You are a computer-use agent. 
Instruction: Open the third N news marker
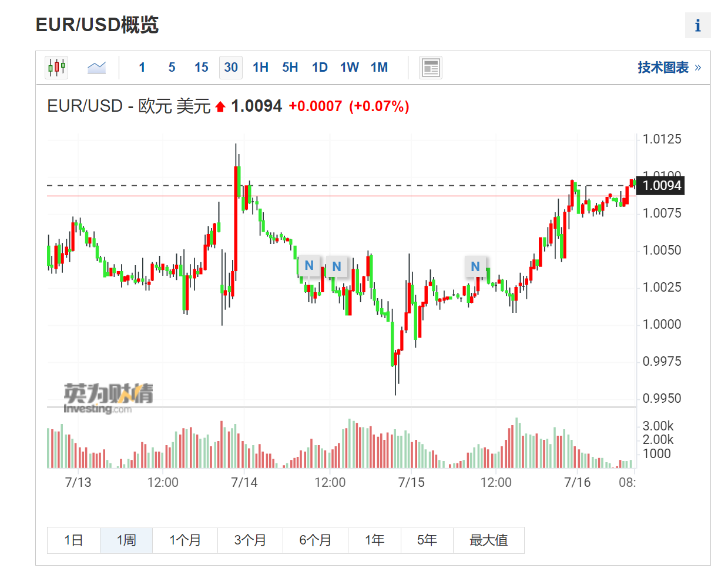(475, 266)
